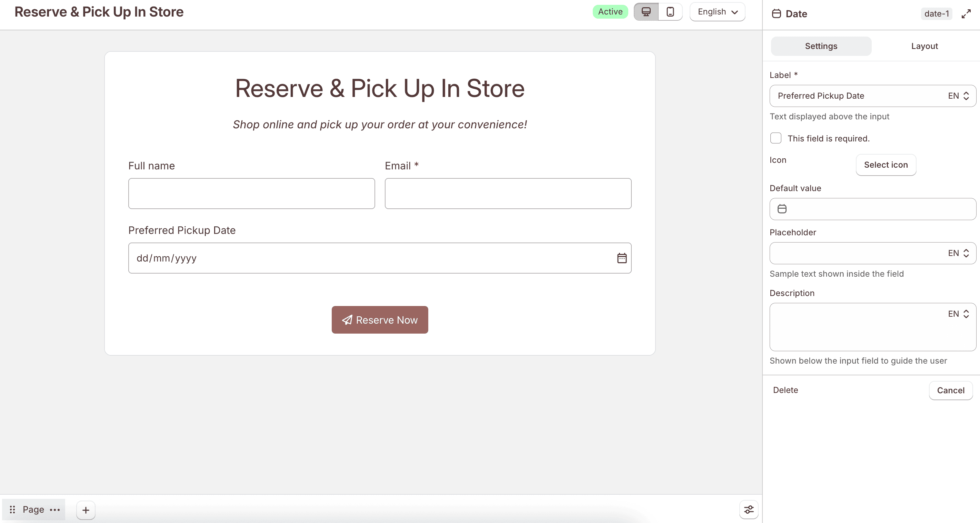The image size is (980, 523).
Task: Expand the Date settings panel
Action: pyautogui.click(x=966, y=14)
